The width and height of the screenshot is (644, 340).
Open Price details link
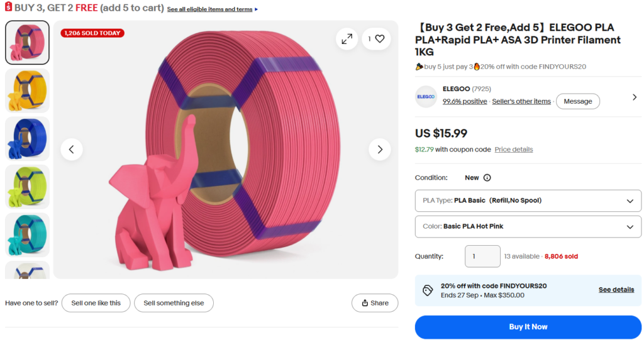[513, 150]
